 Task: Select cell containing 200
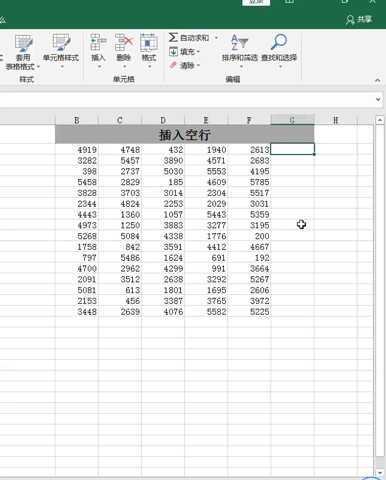(x=249, y=236)
